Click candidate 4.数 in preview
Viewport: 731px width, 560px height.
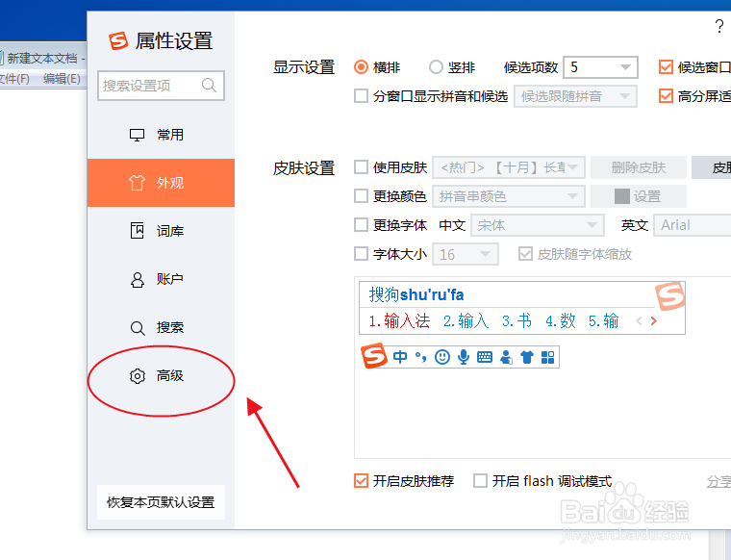pos(561,320)
